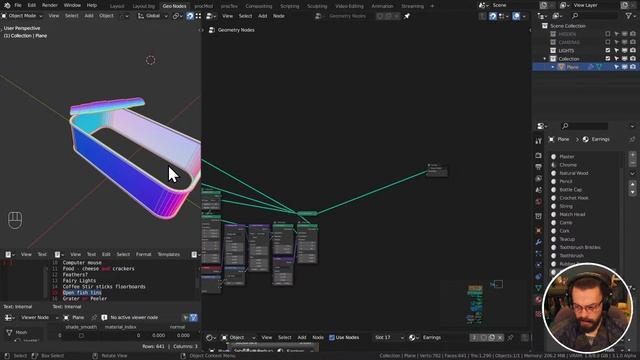This screenshot has height=360, width=640.
Task: Open the Tool properties tab icon
Action: click(538, 141)
